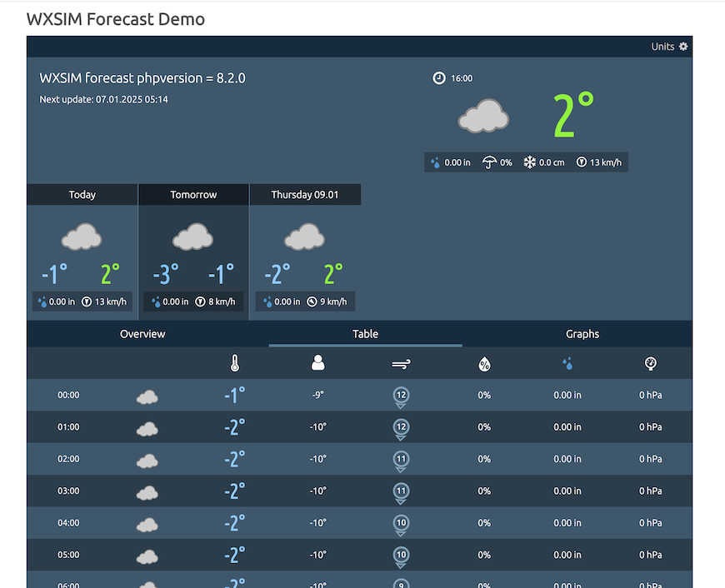Click the clock icon beside 16:00
This screenshot has height=588, width=725.
pyautogui.click(x=439, y=78)
